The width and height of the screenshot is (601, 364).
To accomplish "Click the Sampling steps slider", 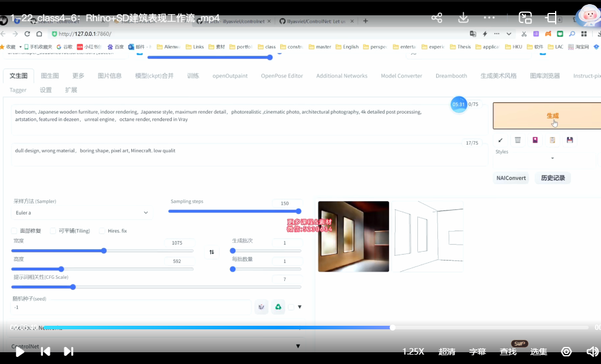I will point(235,211).
